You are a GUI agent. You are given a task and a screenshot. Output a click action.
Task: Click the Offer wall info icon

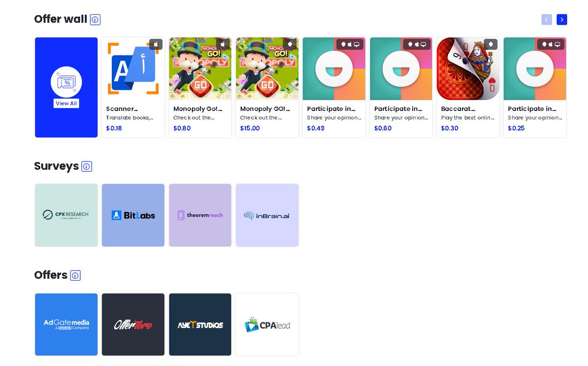coord(96,20)
